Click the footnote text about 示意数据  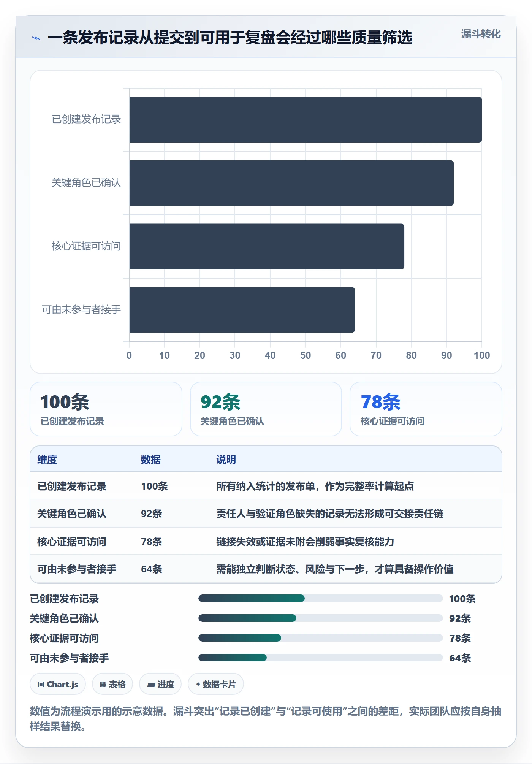click(265, 719)
